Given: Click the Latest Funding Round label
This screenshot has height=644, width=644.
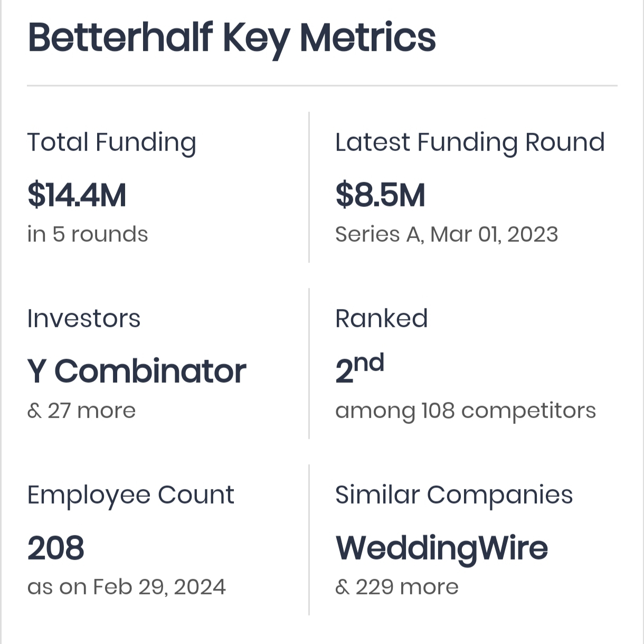Looking at the screenshot, I should [x=470, y=143].
